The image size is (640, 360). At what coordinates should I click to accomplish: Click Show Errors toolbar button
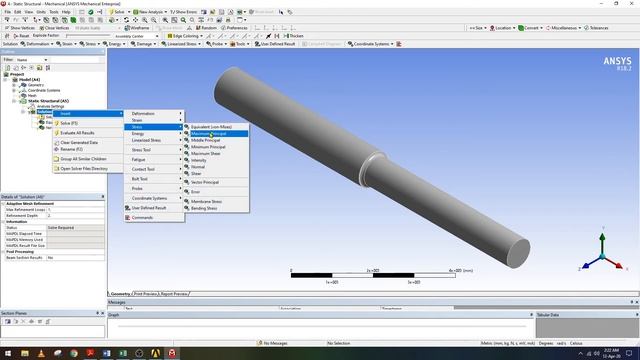[x=183, y=12]
